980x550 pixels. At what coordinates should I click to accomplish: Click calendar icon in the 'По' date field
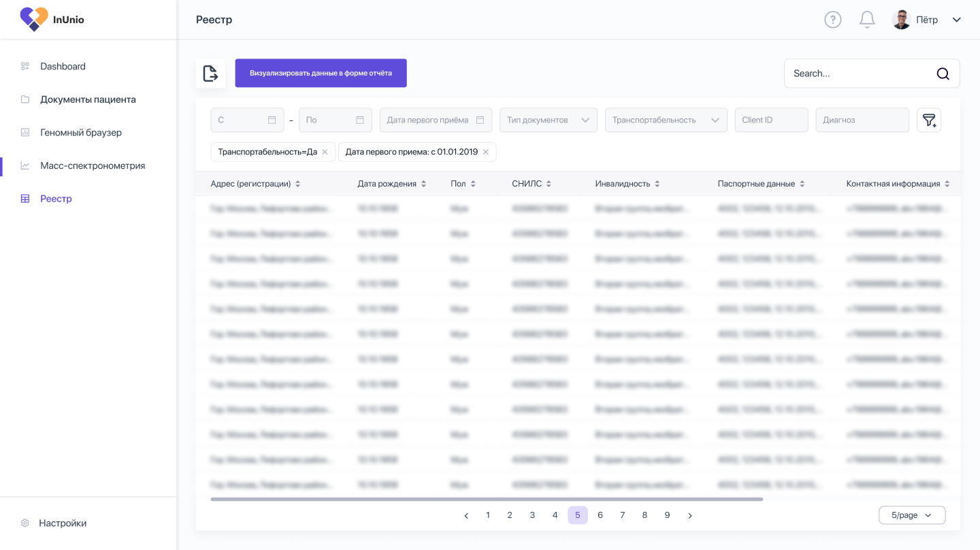tap(360, 120)
